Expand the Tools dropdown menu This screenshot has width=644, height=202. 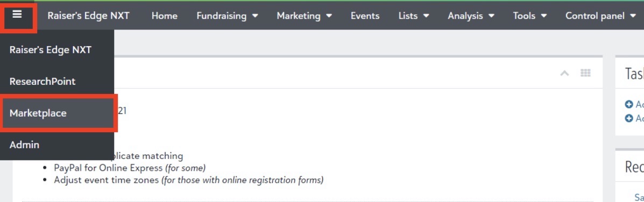click(530, 16)
